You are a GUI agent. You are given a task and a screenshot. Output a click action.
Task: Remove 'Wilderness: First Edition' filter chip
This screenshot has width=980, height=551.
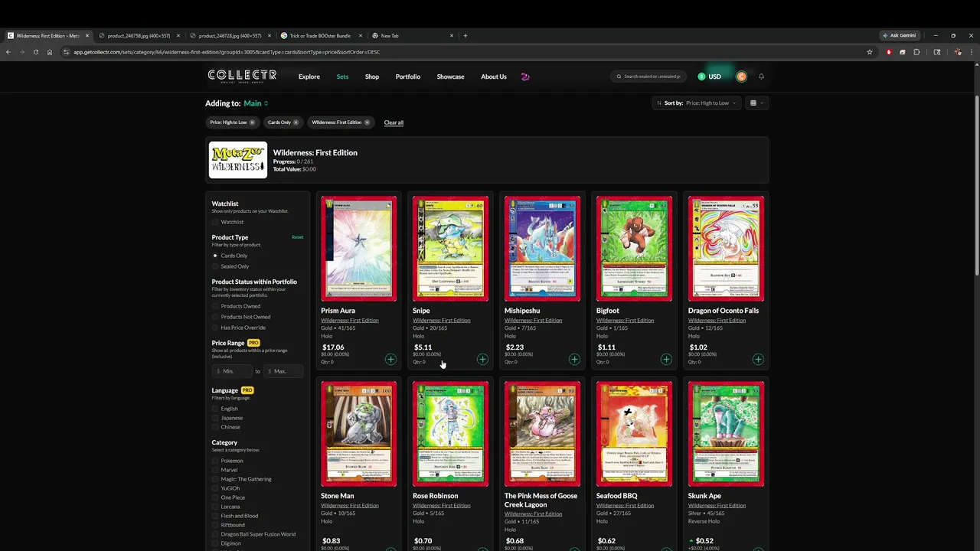367,122
